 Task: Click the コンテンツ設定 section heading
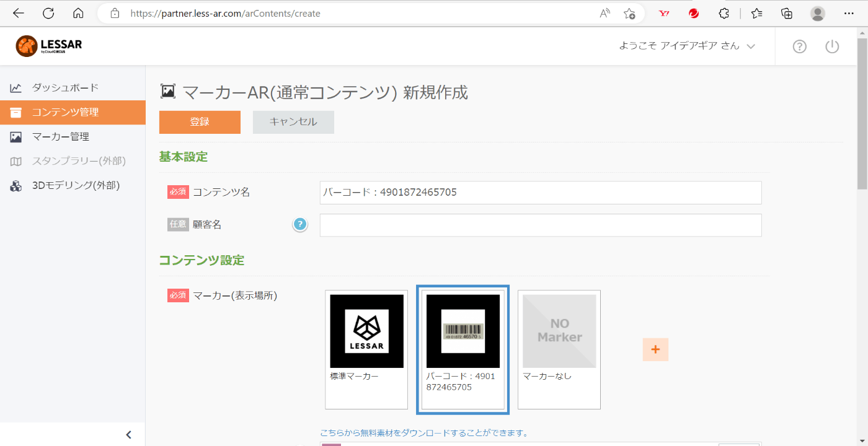click(x=201, y=260)
